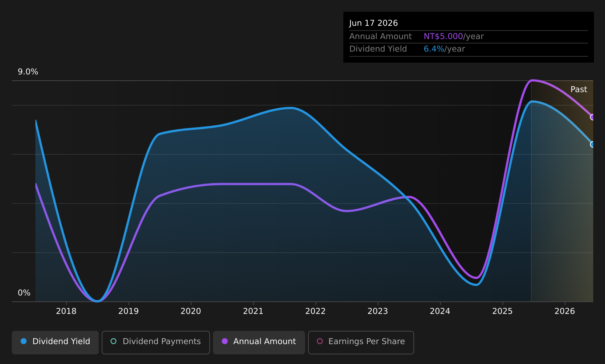605x364 pixels.
Task: Click the purple Annual Amount endpoint marker
Action: [x=592, y=117]
